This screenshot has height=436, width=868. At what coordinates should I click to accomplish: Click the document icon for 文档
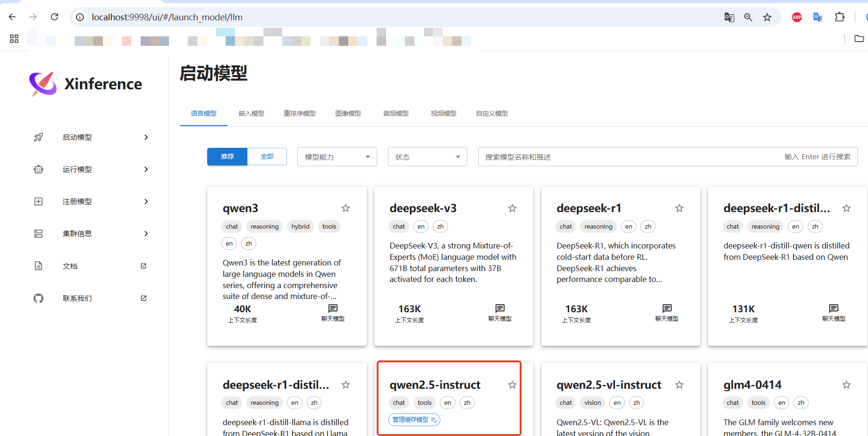click(x=39, y=266)
